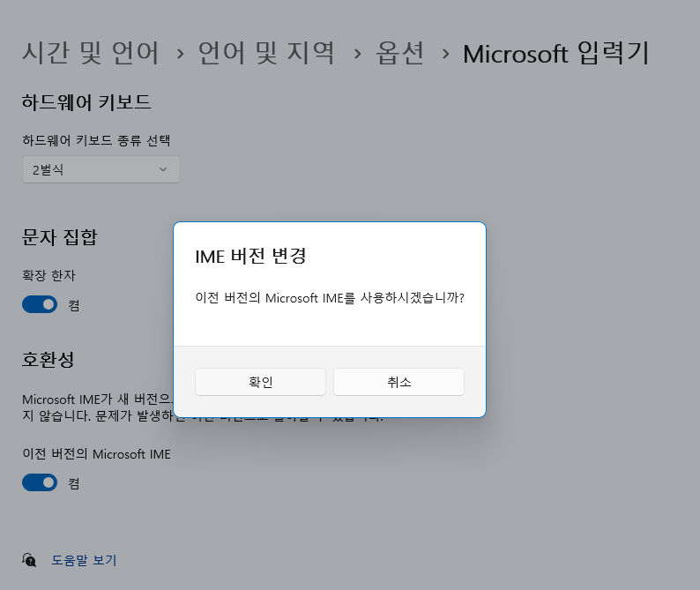
Task: Click the 확장 한자 label
Action: tap(48, 275)
